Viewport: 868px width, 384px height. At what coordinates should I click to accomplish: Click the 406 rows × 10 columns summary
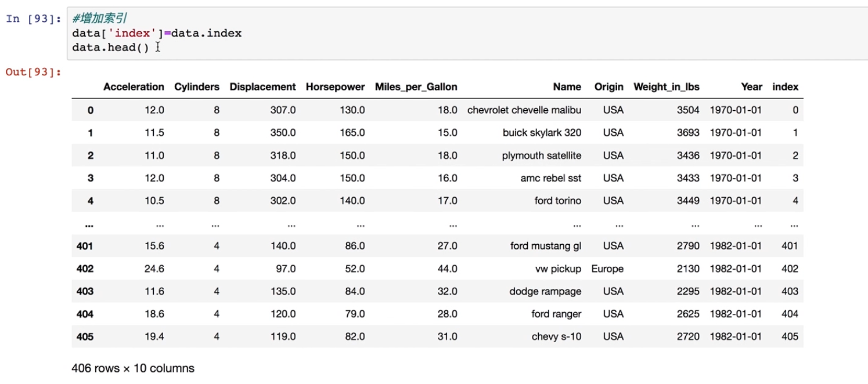tap(133, 368)
